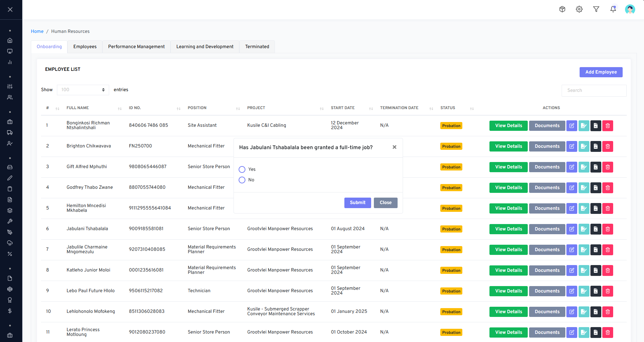
Task: Edit Lebo Paul Future Hlolo's record
Action: point(572,291)
